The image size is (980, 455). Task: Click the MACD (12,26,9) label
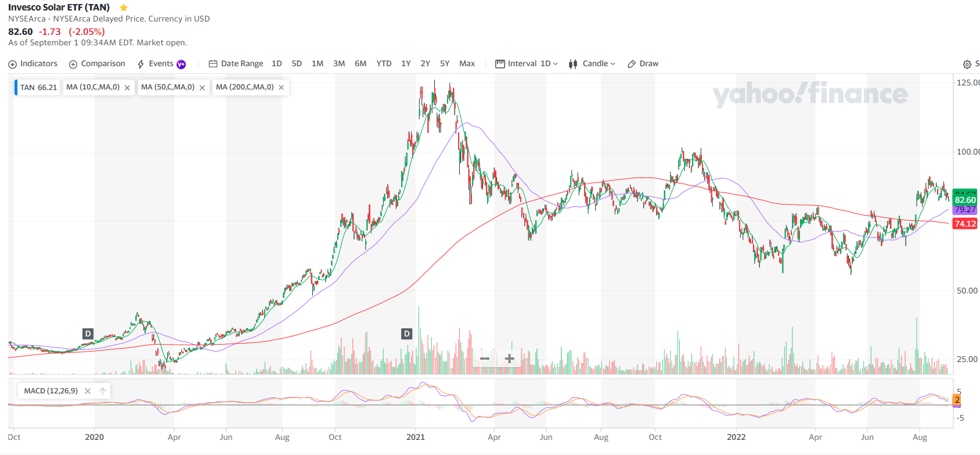51,391
